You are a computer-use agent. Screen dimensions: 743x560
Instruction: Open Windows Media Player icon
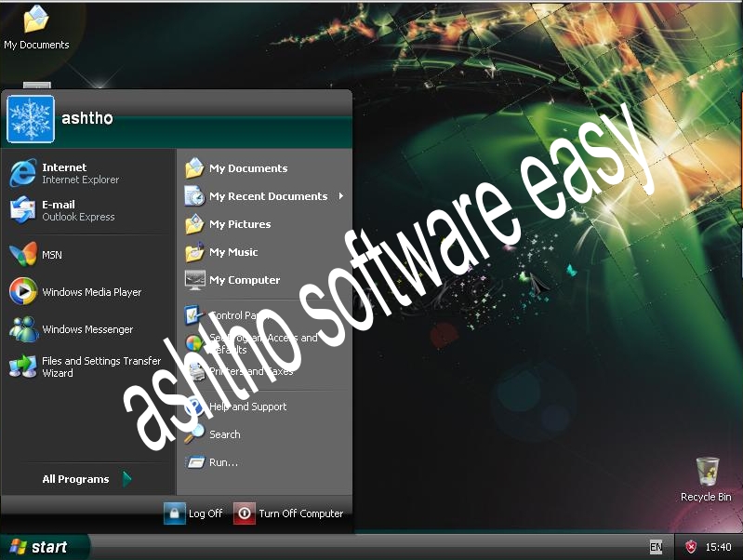point(22,291)
